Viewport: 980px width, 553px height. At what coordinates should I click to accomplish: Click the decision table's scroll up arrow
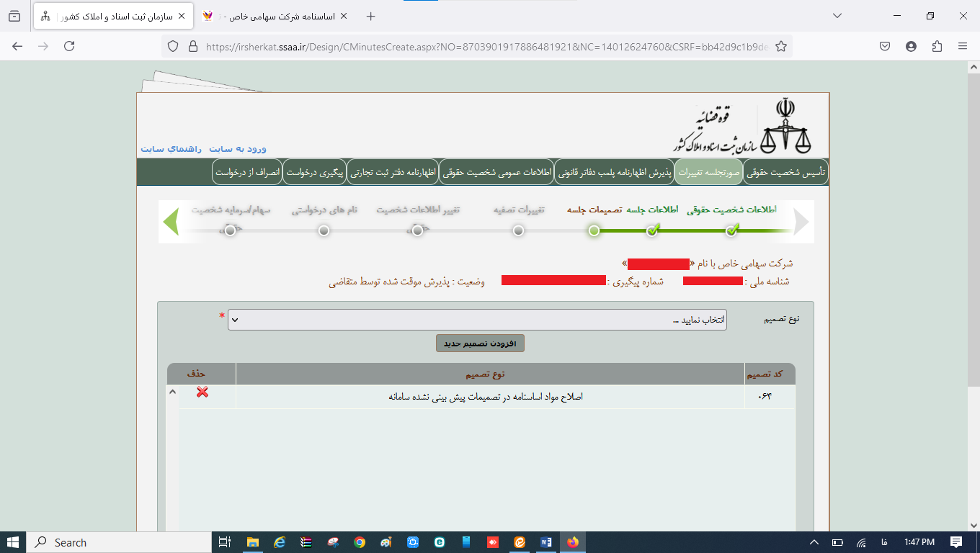[x=172, y=392]
